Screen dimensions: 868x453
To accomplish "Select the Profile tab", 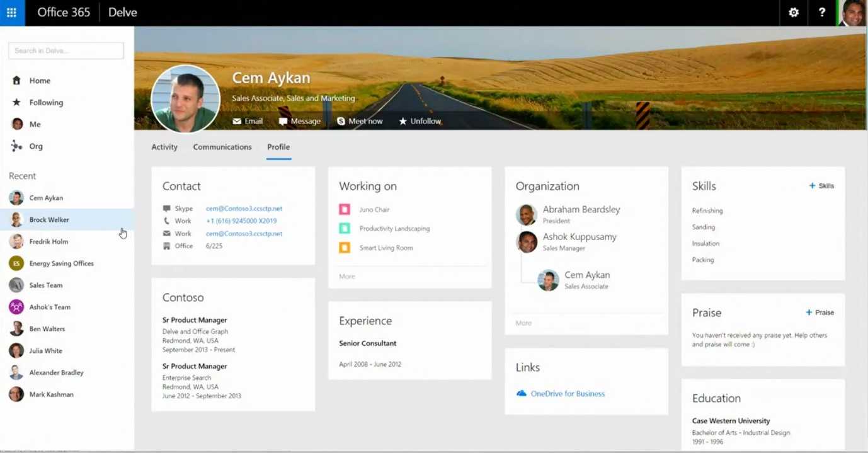I will (278, 147).
